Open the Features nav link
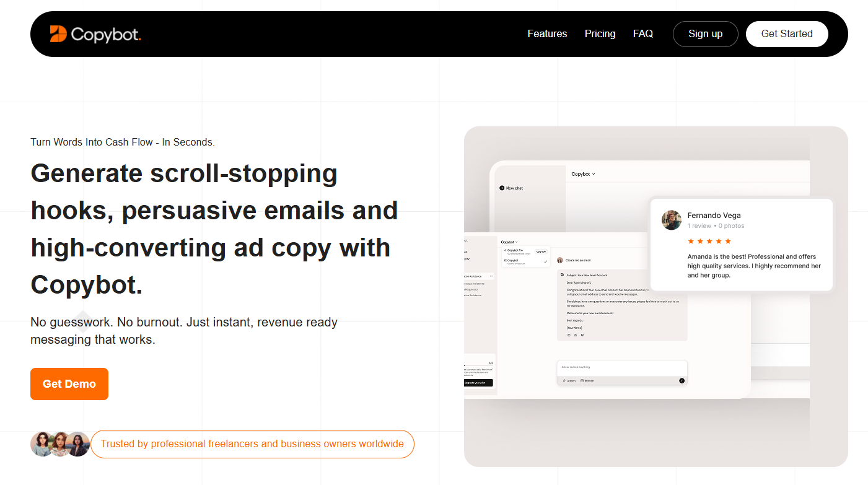This screenshot has height=485, width=868. pyautogui.click(x=547, y=33)
